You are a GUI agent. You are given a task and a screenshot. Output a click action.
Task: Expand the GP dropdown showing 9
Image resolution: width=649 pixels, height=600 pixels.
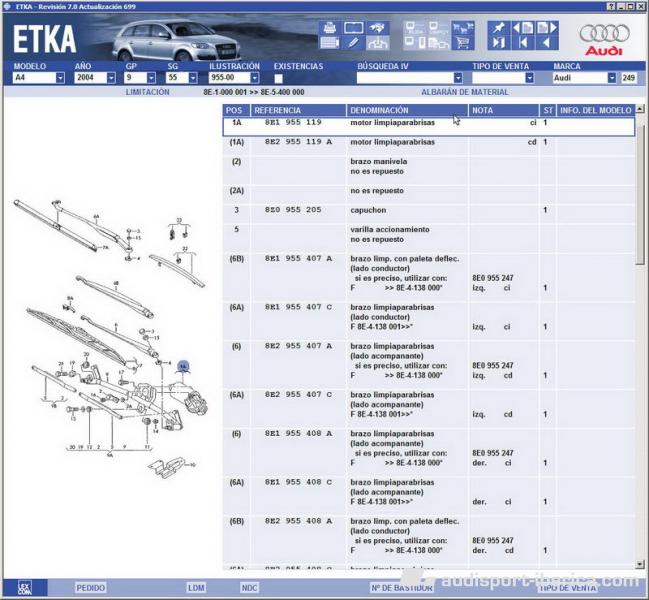point(151,78)
